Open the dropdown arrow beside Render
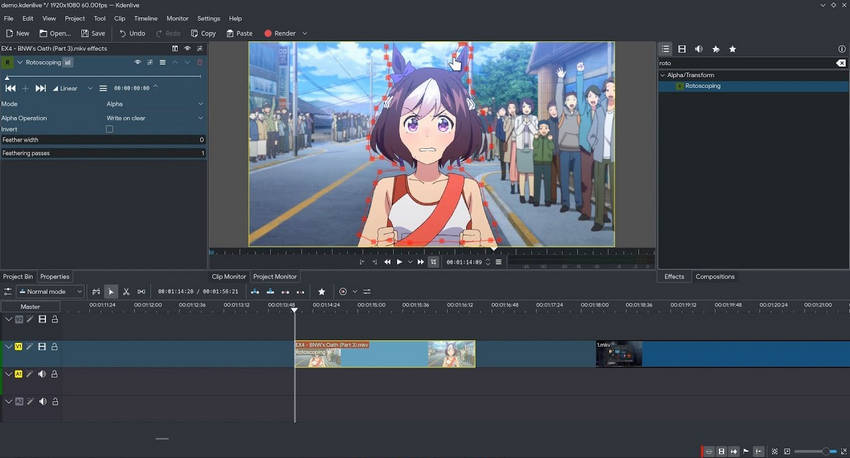 [305, 34]
